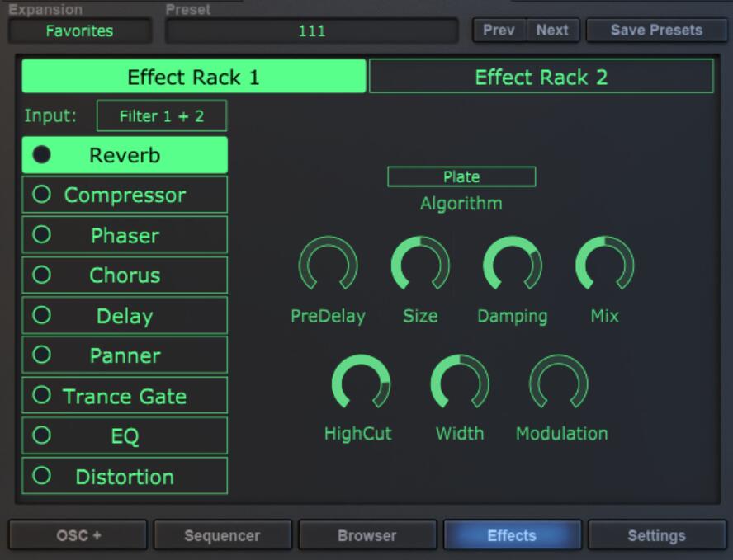
Task: Toggle the Reverb effect on/off circle
Action: click(x=41, y=154)
